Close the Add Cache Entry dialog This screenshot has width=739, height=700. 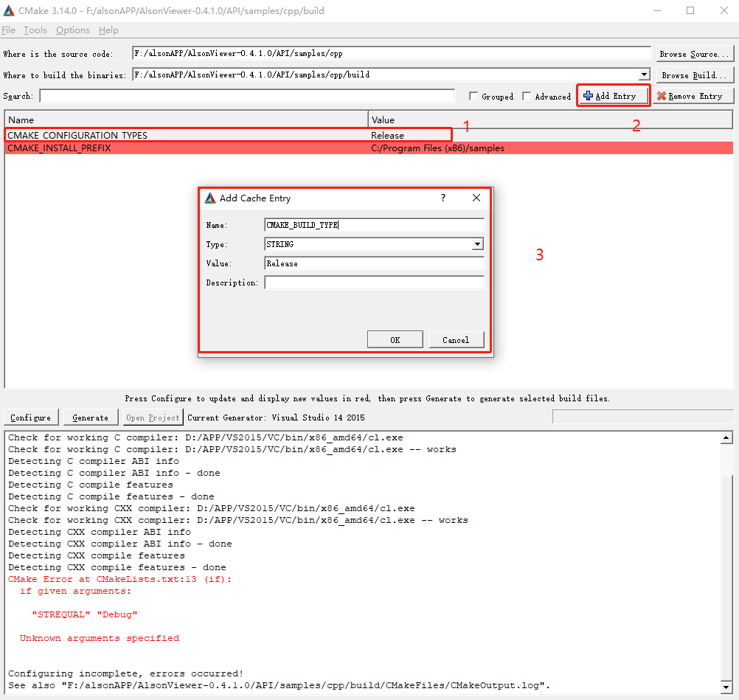tap(476, 198)
